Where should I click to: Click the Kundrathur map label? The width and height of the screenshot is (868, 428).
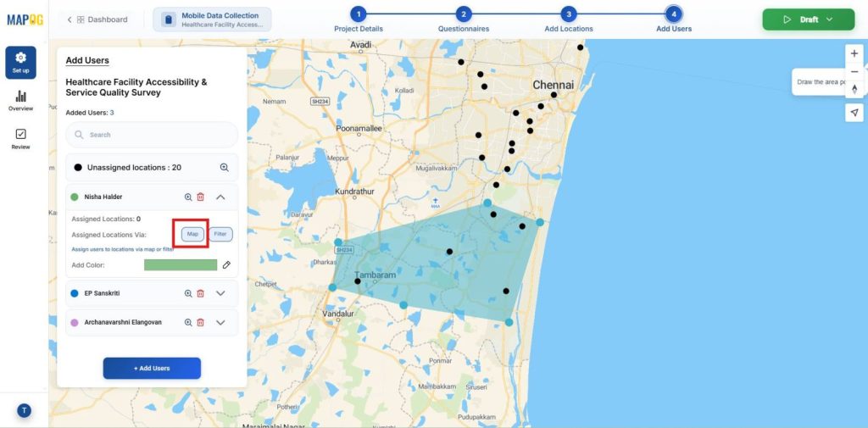(355, 192)
